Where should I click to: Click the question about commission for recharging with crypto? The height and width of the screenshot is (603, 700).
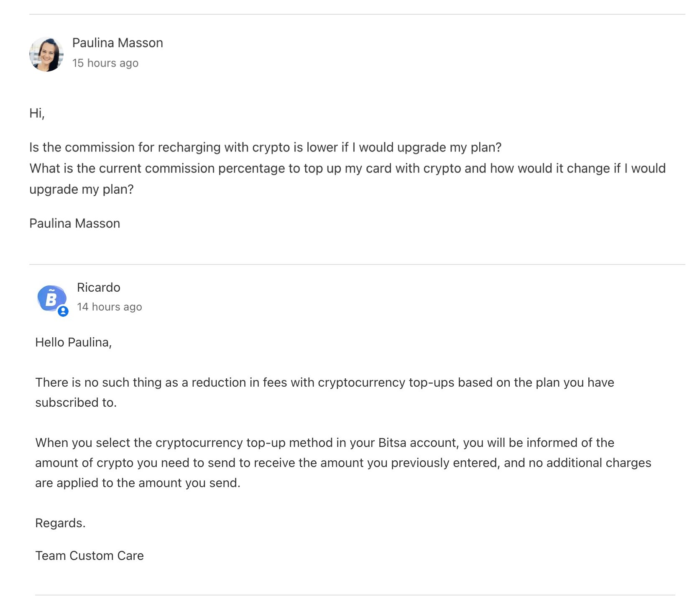(266, 147)
